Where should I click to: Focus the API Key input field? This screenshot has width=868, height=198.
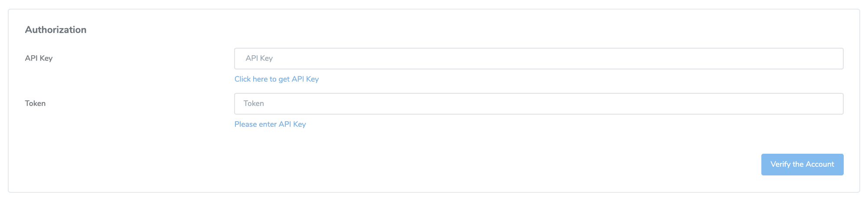pyautogui.click(x=539, y=59)
